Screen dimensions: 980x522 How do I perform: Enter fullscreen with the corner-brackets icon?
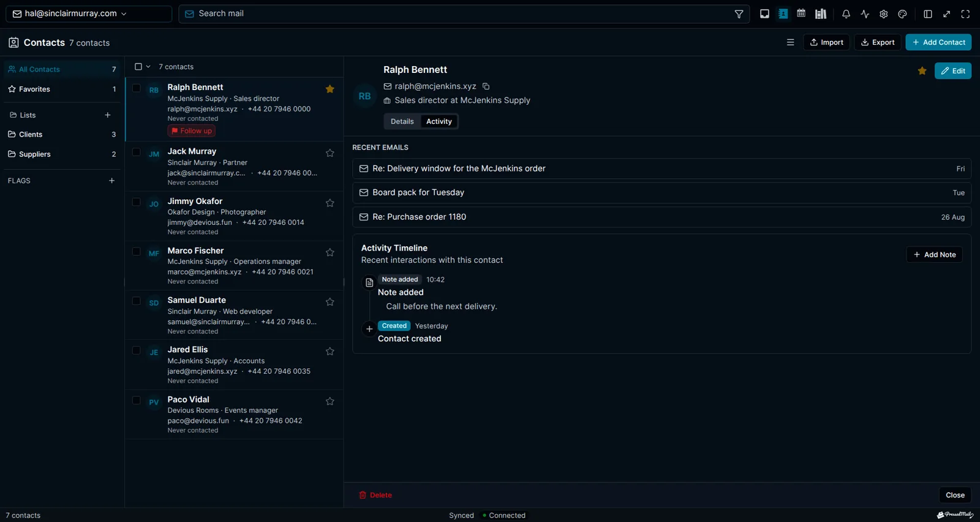click(x=965, y=14)
